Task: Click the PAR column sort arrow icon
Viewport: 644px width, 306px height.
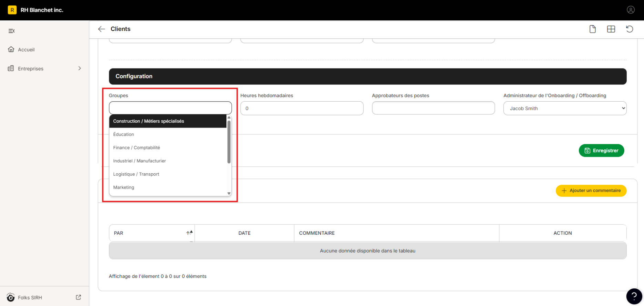Action: (x=190, y=233)
